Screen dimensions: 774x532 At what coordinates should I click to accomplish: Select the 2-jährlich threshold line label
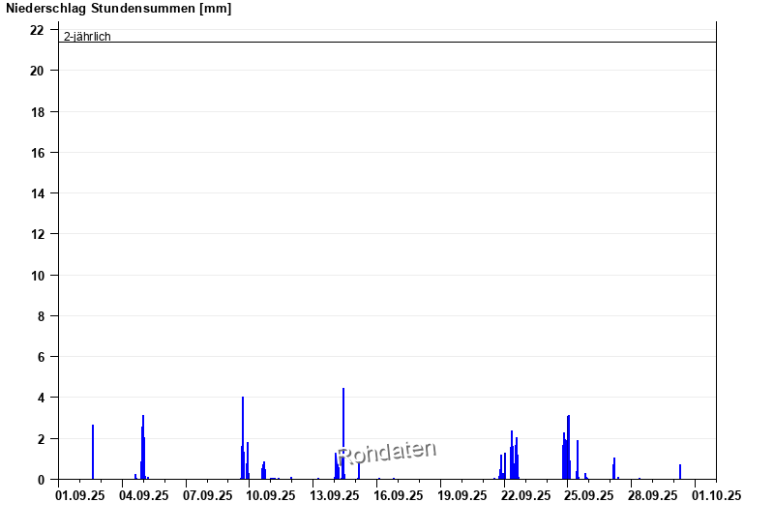pyautogui.click(x=87, y=37)
